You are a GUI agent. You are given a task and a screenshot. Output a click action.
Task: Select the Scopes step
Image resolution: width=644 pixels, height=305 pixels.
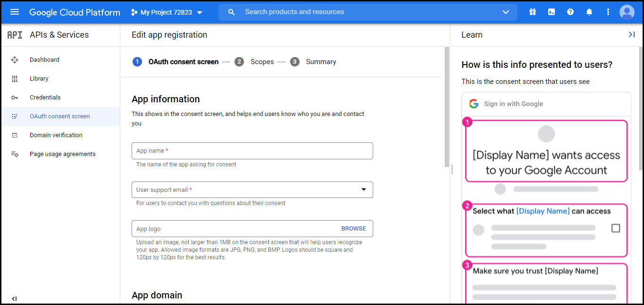click(x=254, y=62)
